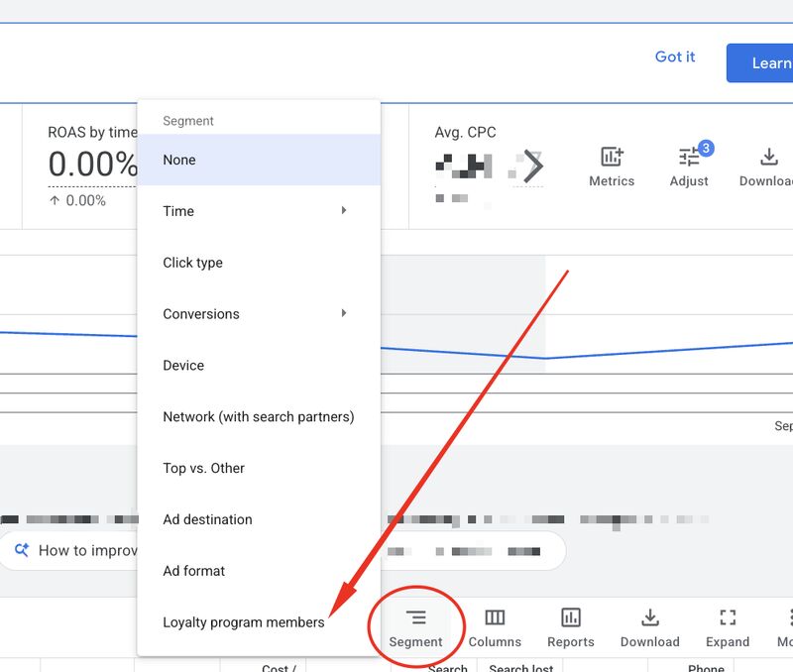Select Ad format segment
This screenshot has width=793, height=672.
pos(259,571)
